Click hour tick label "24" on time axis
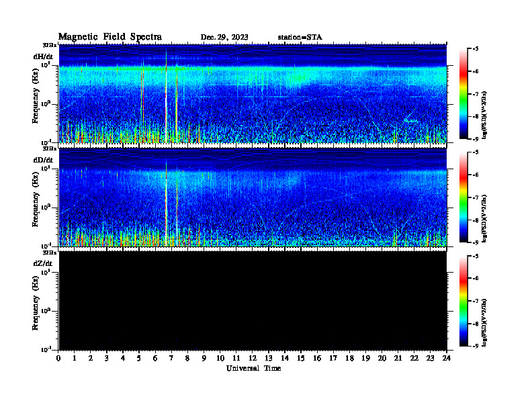This screenshot has height=411, width=532. coord(447,358)
